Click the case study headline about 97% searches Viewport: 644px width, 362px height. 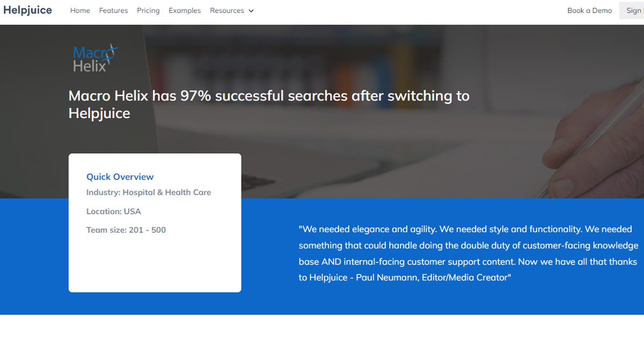click(268, 104)
